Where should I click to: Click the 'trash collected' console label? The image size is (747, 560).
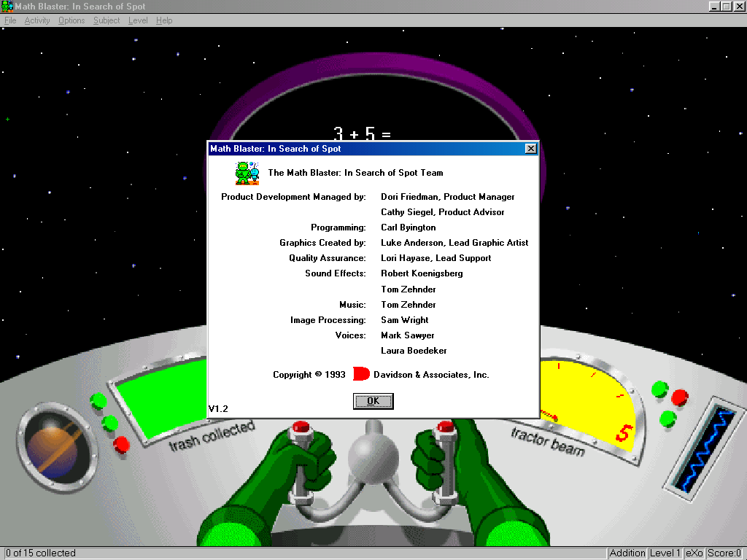click(x=212, y=436)
